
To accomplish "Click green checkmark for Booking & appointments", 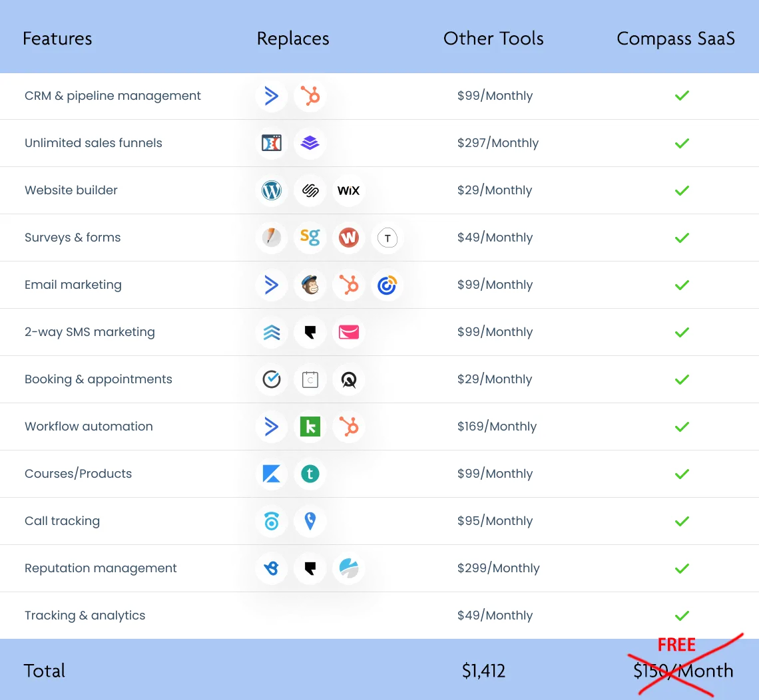I will (x=682, y=379).
